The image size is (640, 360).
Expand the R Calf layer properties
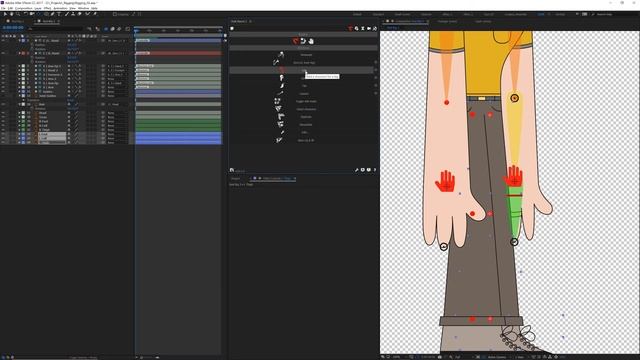tap(19, 126)
